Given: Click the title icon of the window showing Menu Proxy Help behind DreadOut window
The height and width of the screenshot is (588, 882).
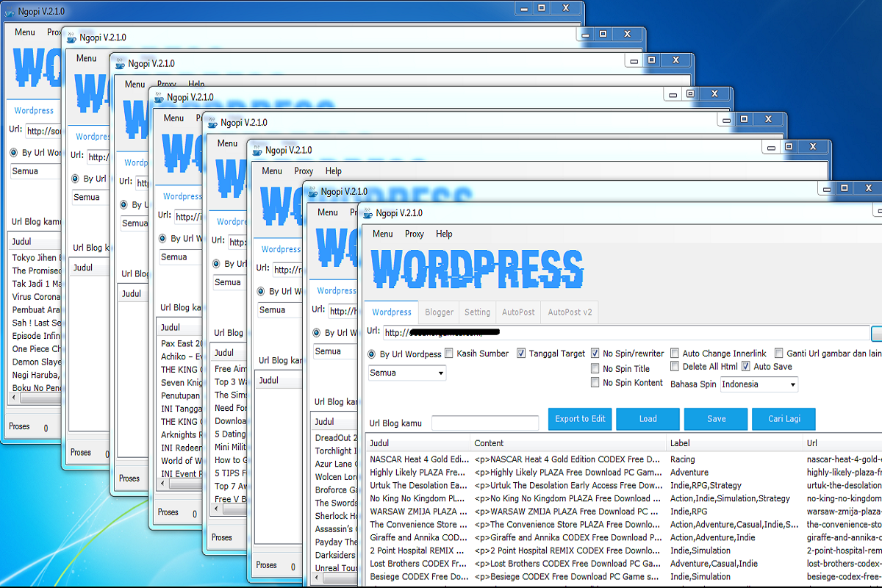Looking at the screenshot, I should pos(257,150).
